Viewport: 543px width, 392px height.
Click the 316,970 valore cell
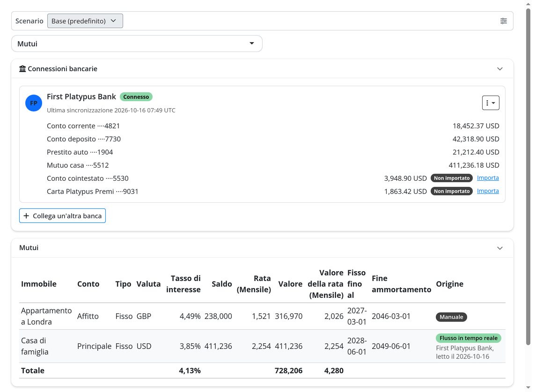click(x=288, y=316)
